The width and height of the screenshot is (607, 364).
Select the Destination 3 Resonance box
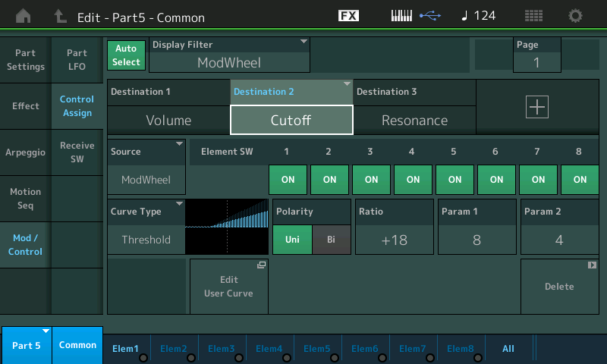point(414,120)
